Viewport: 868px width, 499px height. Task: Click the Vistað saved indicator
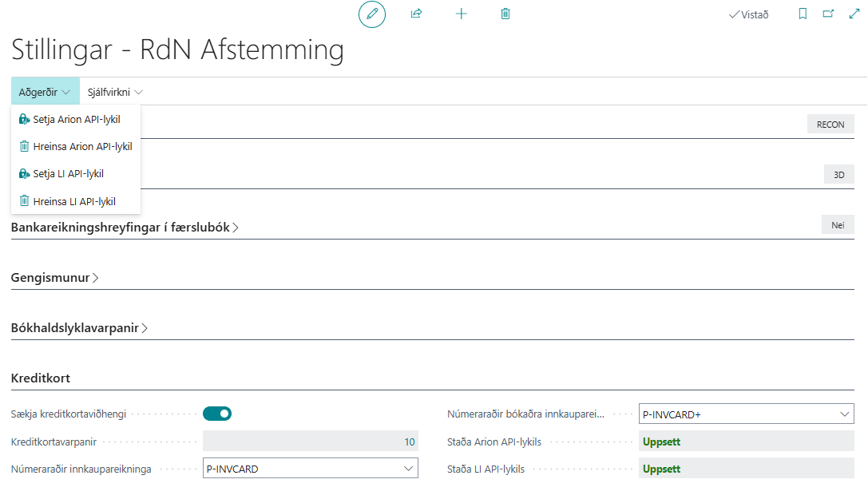click(x=748, y=14)
